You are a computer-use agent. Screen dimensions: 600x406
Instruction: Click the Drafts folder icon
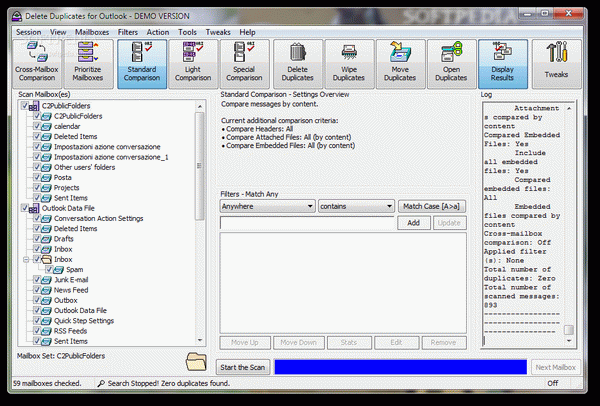pos(46,239)
